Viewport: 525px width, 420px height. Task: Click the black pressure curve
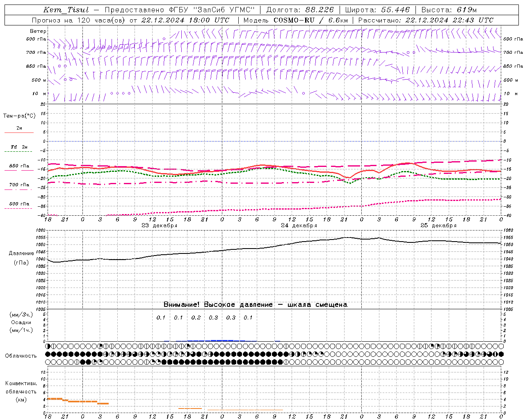tap(274, 247)
